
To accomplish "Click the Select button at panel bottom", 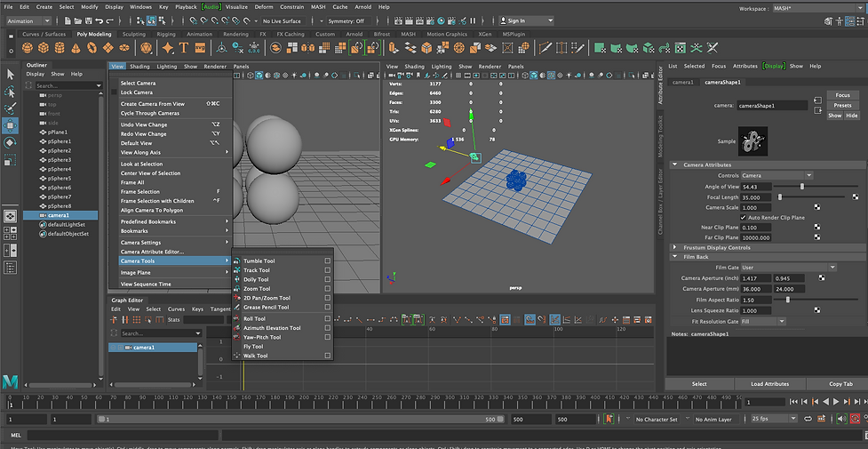I will 699,383.
